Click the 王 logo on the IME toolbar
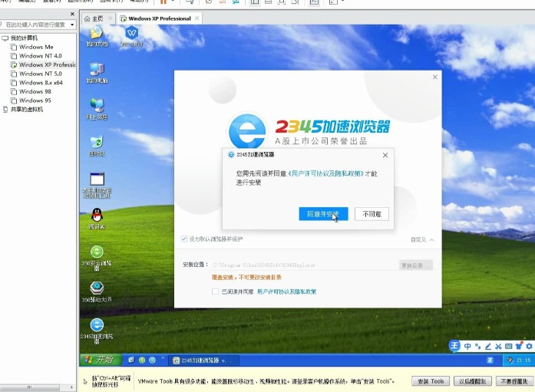 (x=454, y=346)
